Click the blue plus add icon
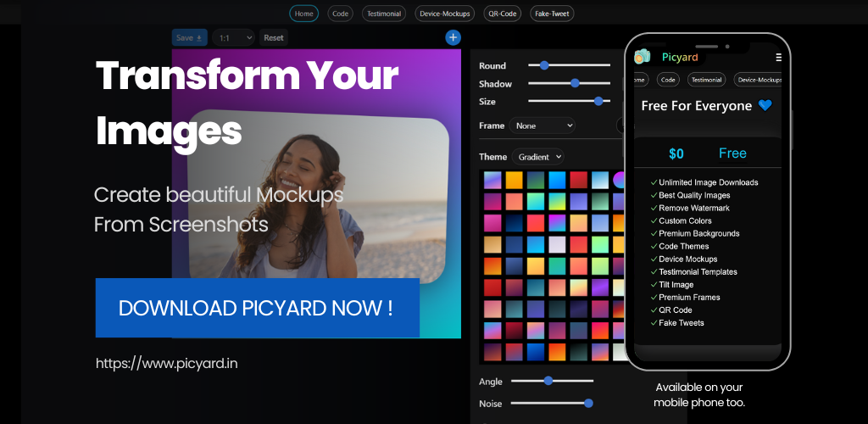Viewport: 868px width, 424px height. 453,37
